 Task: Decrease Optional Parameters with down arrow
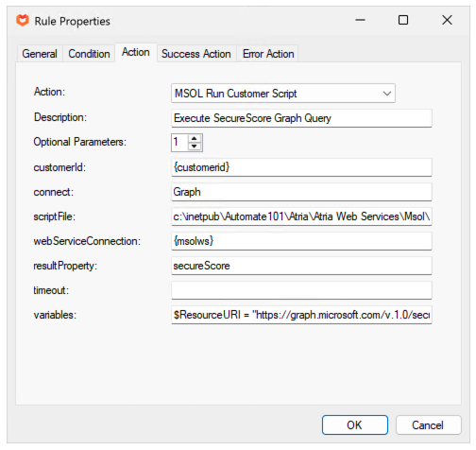195,147
